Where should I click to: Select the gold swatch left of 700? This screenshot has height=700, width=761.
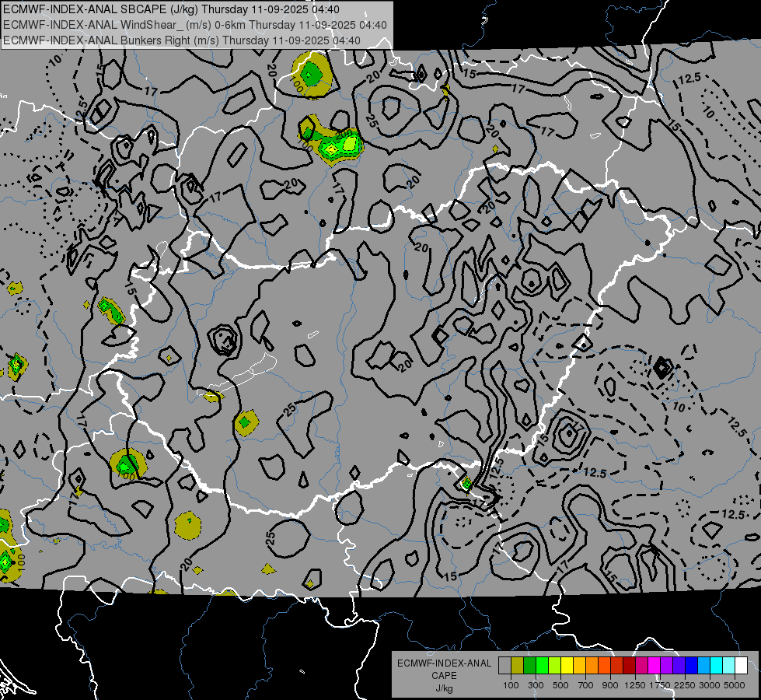(579, 666)
